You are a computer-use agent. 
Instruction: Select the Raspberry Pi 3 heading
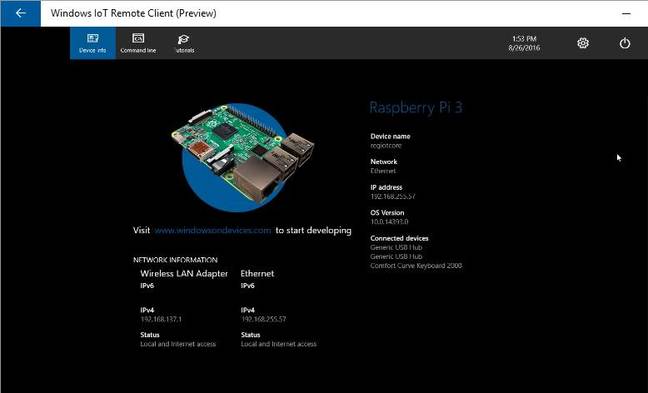point(416,107)
